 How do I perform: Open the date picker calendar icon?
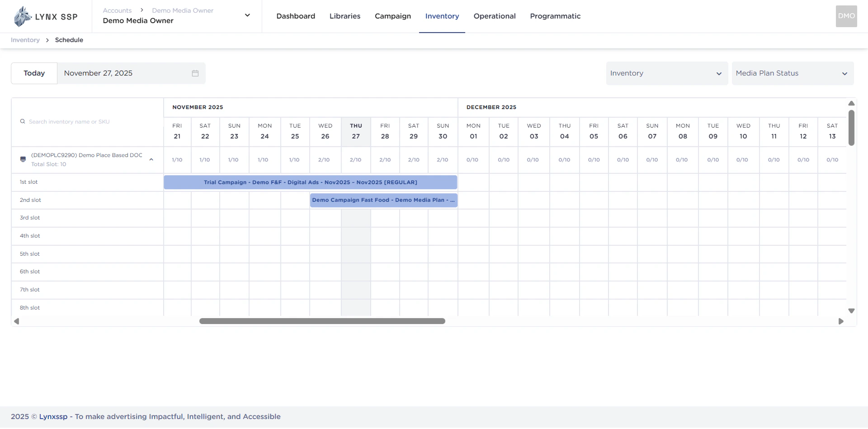click(195, 73)
